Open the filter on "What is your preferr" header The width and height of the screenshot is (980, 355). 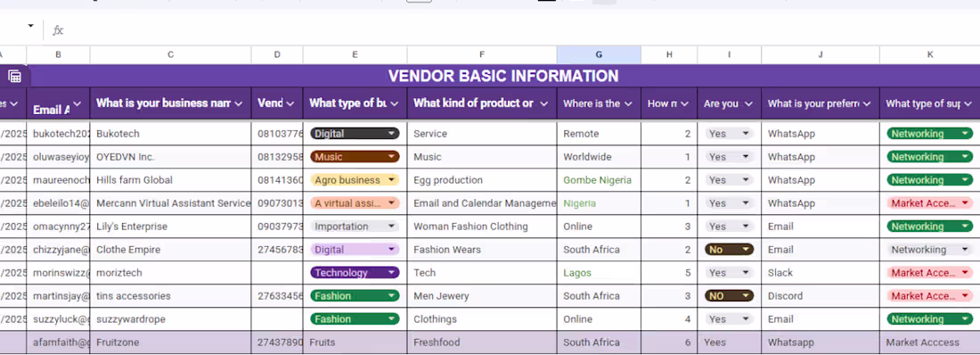[x=866, y=104]
